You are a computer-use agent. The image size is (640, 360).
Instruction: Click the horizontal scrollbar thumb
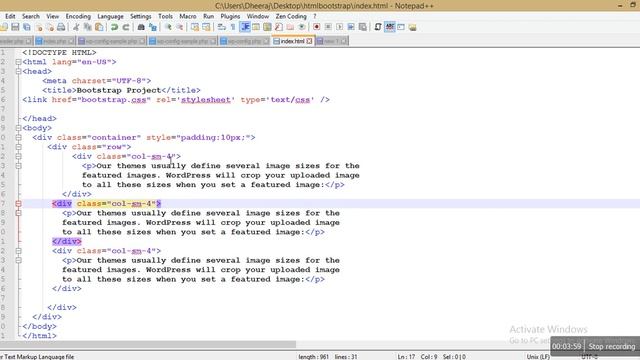point(148,344)
